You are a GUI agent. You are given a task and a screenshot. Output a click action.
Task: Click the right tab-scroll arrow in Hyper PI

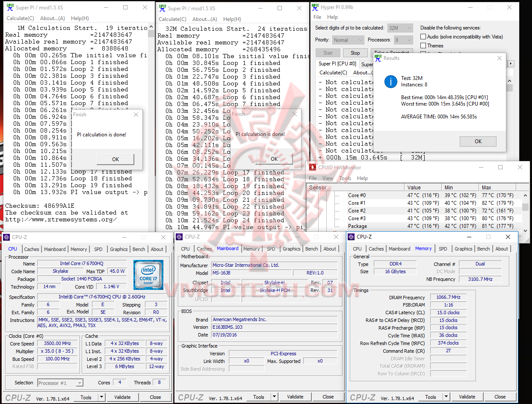(x=511, y=64)
